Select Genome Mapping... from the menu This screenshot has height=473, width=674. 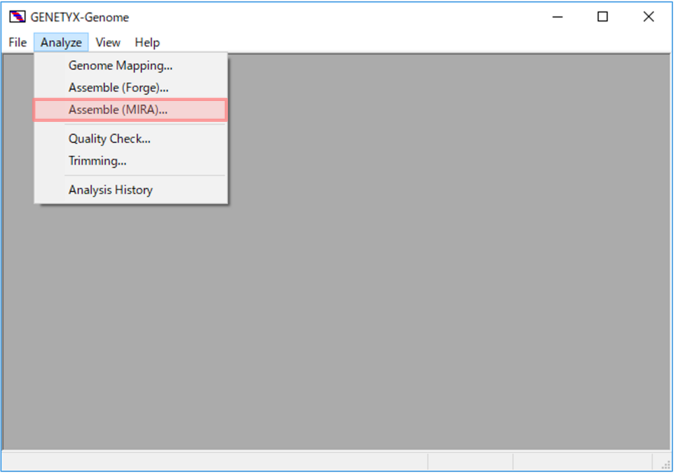click(131, 65)
